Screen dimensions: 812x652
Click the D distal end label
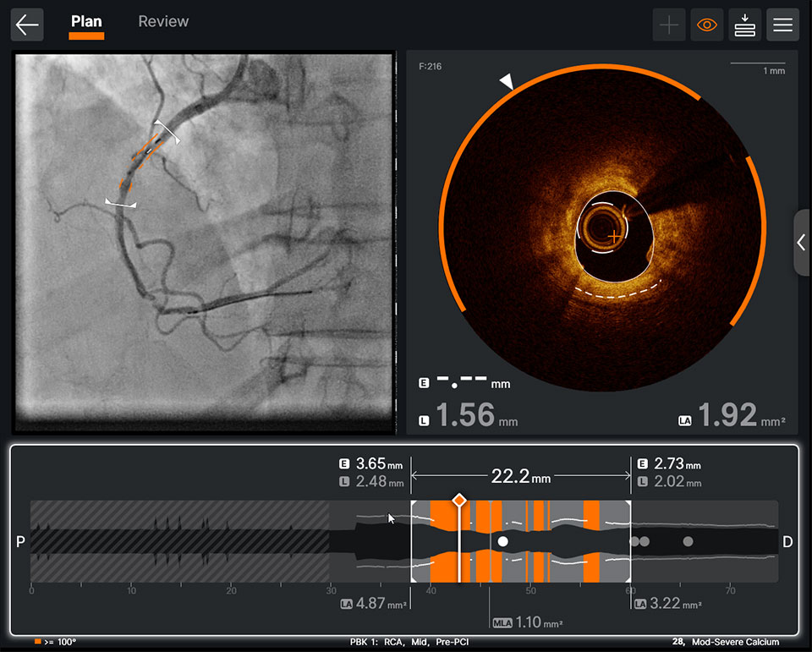click(x=787, y=542)
